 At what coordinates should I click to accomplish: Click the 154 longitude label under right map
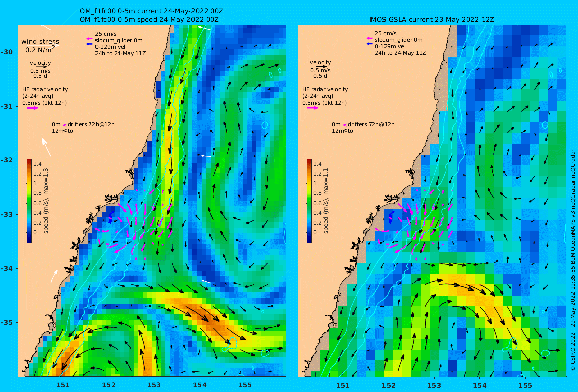click(479, 385)
